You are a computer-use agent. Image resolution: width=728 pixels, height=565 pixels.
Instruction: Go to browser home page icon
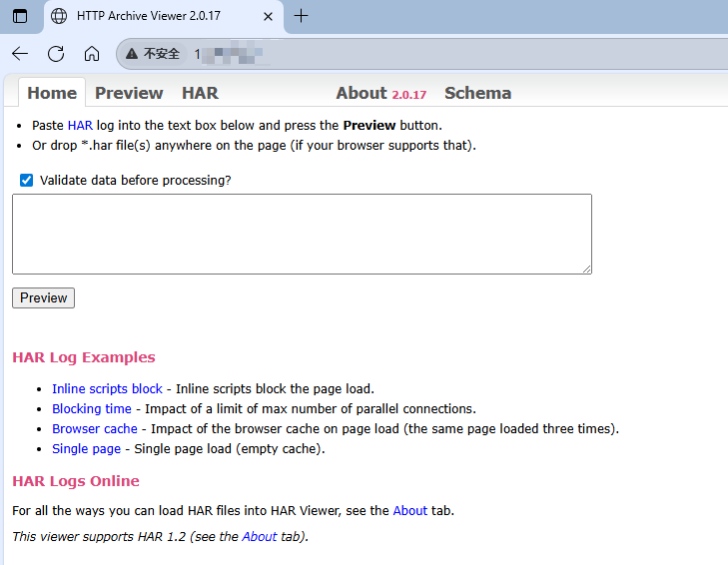point(92,54)
